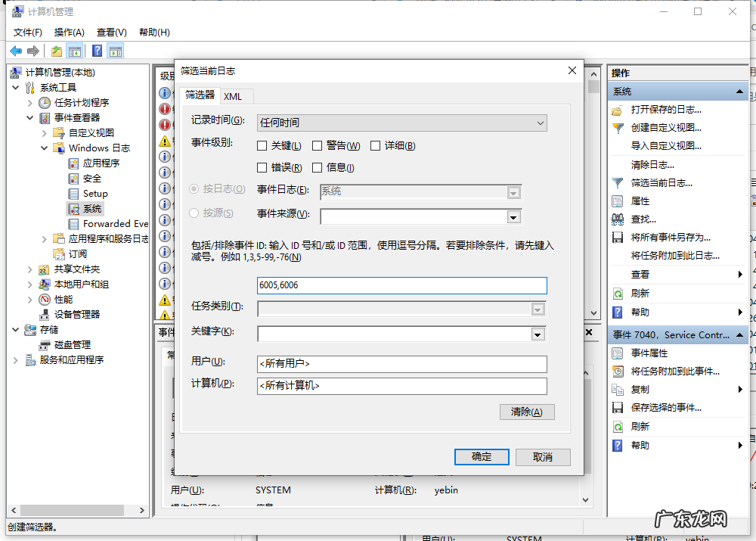This screenshot has width=756, height=541.
Task: Check the 警告(W) event level box
Action: (318, 146)
